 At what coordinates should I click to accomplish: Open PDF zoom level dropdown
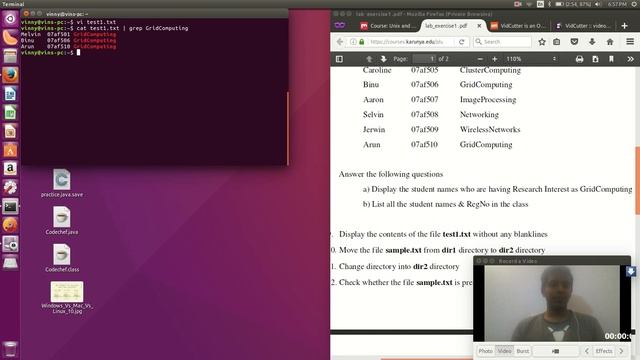[x=531, y=59]
